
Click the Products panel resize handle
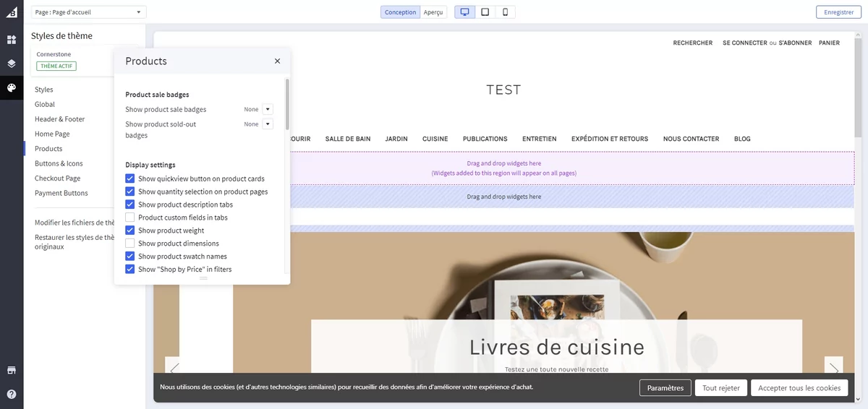203,278
